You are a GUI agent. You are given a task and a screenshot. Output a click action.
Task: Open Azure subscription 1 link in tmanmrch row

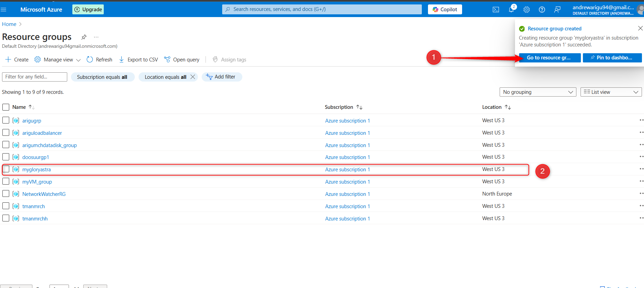pos(347,206)
